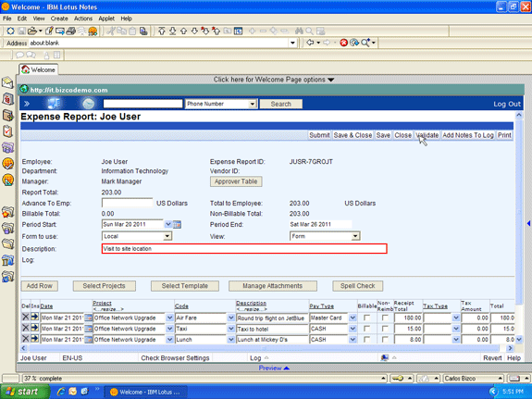Click the Go Back arrow icon

(x=310, y=43)
